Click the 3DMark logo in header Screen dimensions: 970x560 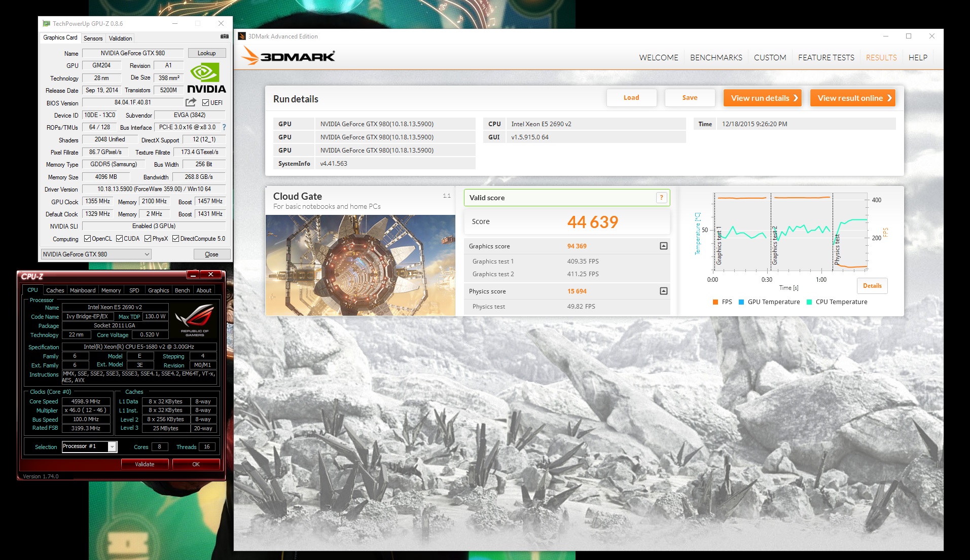click(x=289, y=56)
